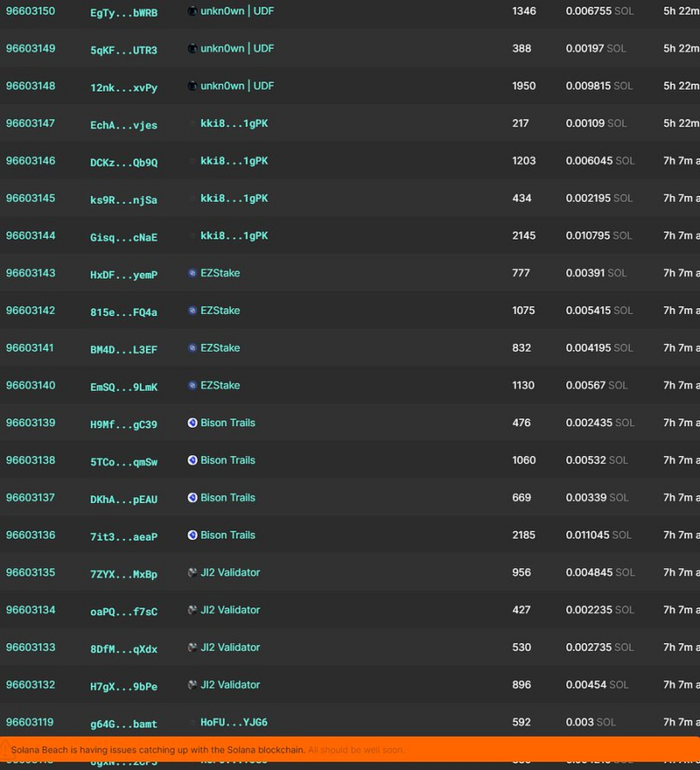700x770 pixels.
Task: Click blockhash ks9R...njSa
Action: 123,199
